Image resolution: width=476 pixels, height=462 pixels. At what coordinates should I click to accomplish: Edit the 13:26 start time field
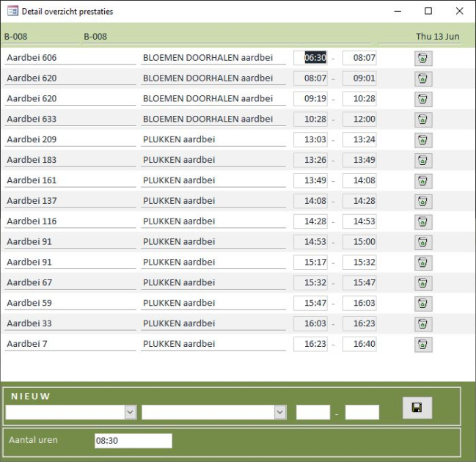coord(310,160)
